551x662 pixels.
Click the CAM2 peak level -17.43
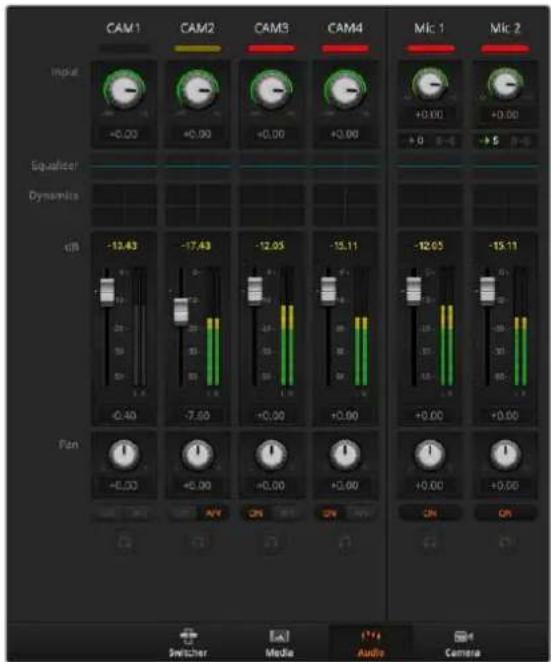[196, 246]
